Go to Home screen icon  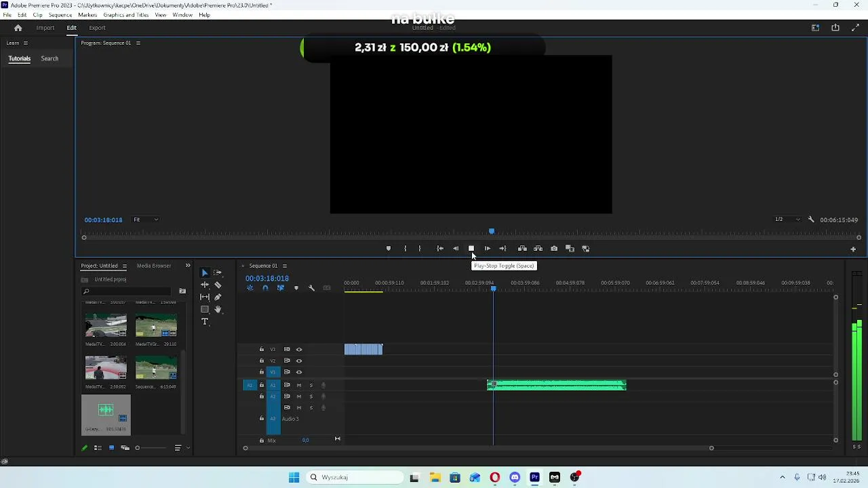[18, 28]
